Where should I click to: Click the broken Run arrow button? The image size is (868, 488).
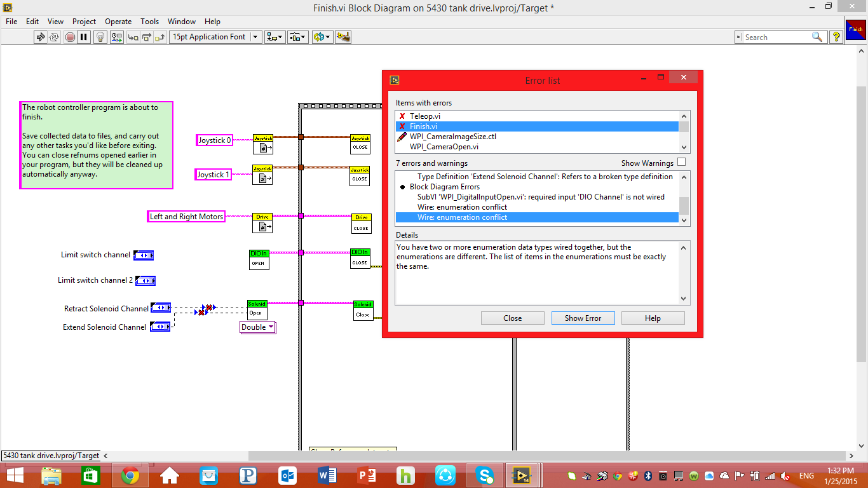pos(41,37)
